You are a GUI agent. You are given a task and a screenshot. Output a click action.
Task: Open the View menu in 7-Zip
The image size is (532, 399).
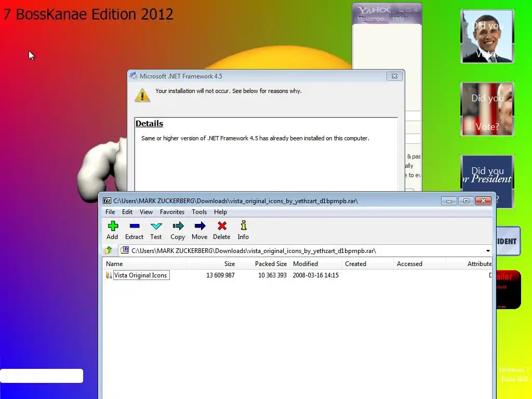click(146, 212)
